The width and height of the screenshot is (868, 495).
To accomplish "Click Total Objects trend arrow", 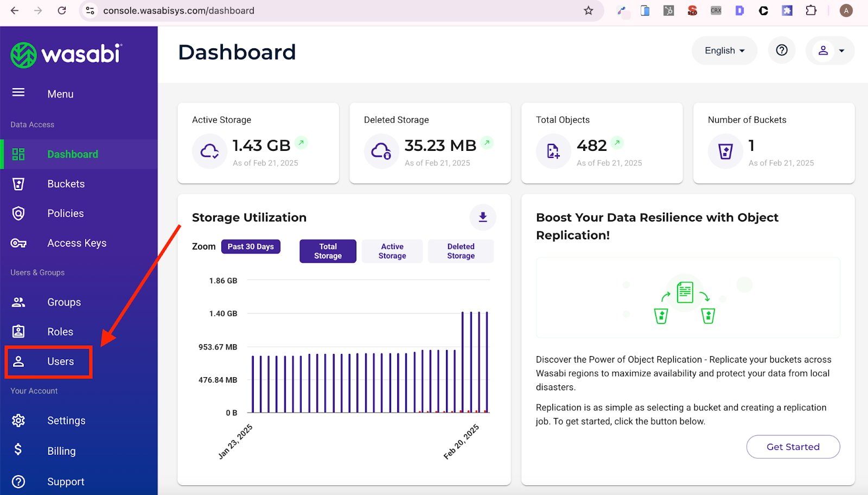I will [617, 143].
